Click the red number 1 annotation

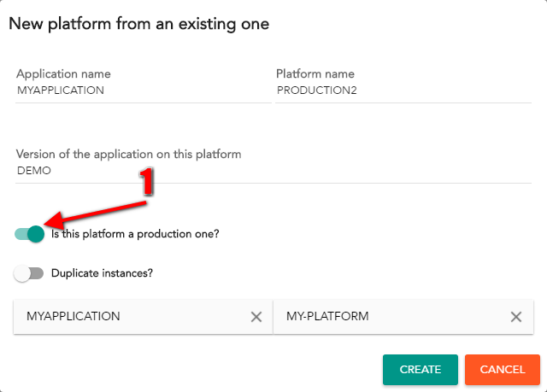(146, 181)
